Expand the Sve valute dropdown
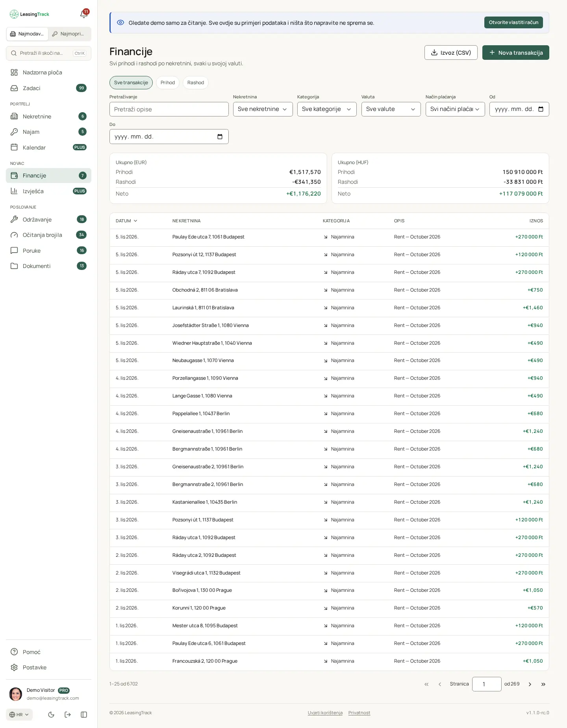 coord(391,109)
